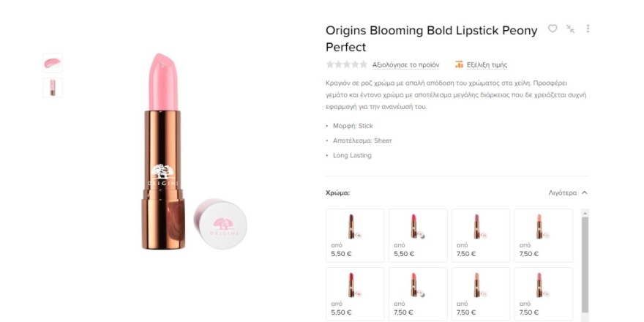Select the coral color, second row second tile
This screenshot has width=644, height=322.
[418, 293]
